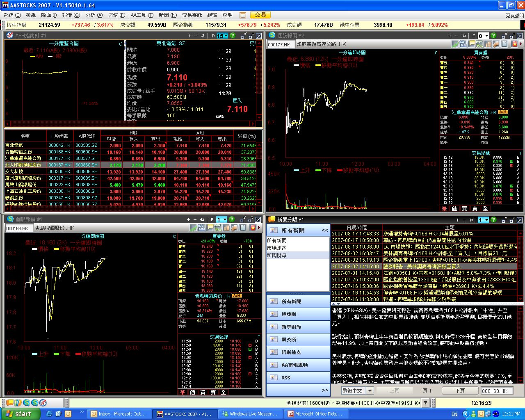The image size is (525, 420).
Task: Open the 15 dropdown in A+H指南針 panel
Action: pyautogui.click(x=222, y=36)
